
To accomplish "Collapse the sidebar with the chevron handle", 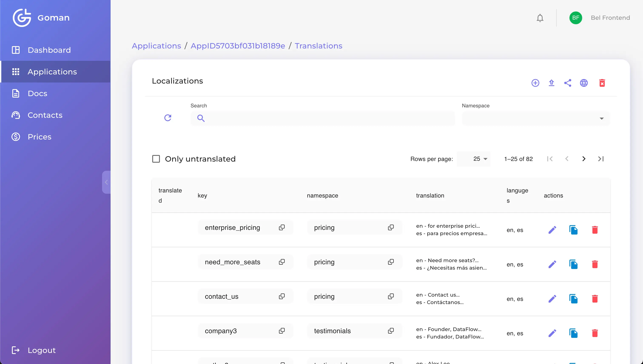I will [x=106, y=182].
